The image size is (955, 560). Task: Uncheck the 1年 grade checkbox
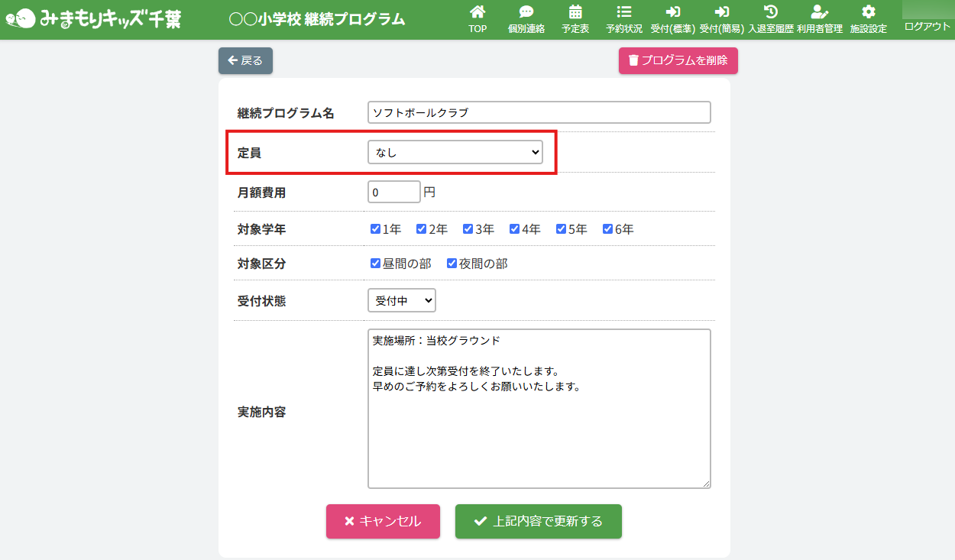[375, 228]
